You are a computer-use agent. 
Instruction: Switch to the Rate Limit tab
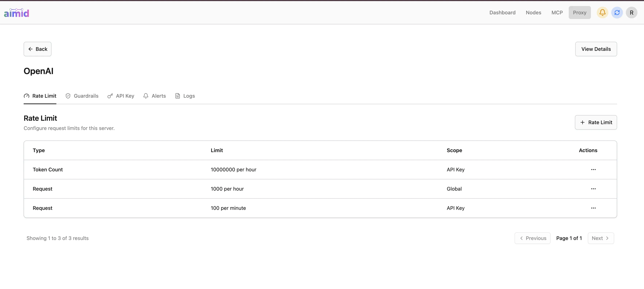pyautogui.click(x=40, y=96)
